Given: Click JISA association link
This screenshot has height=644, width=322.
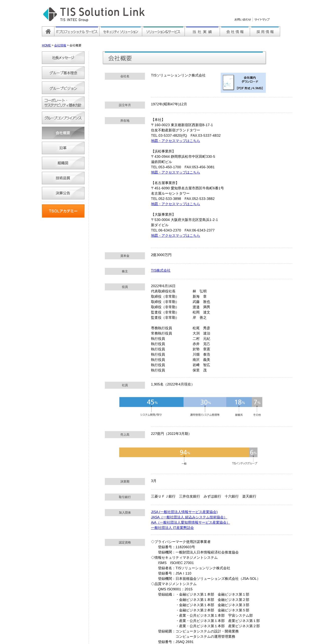Looking at the screenshot, I should (x=184, y=512).
